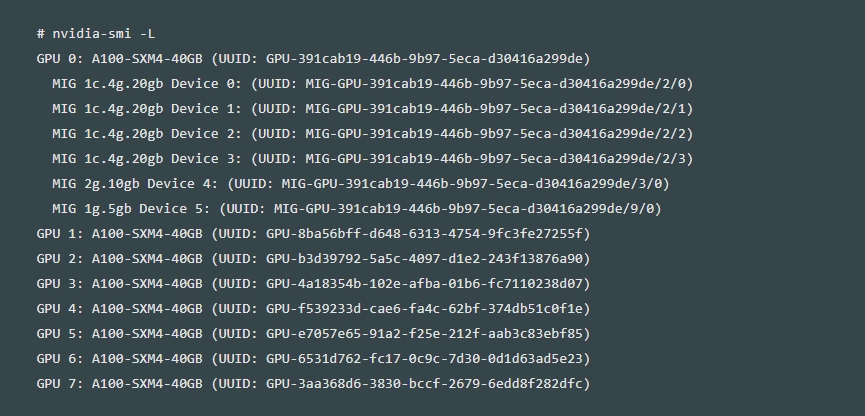Select the GPU 2 line
This screenshot has width=865, height=416.
pyautogui.click(x=313, y=259)
